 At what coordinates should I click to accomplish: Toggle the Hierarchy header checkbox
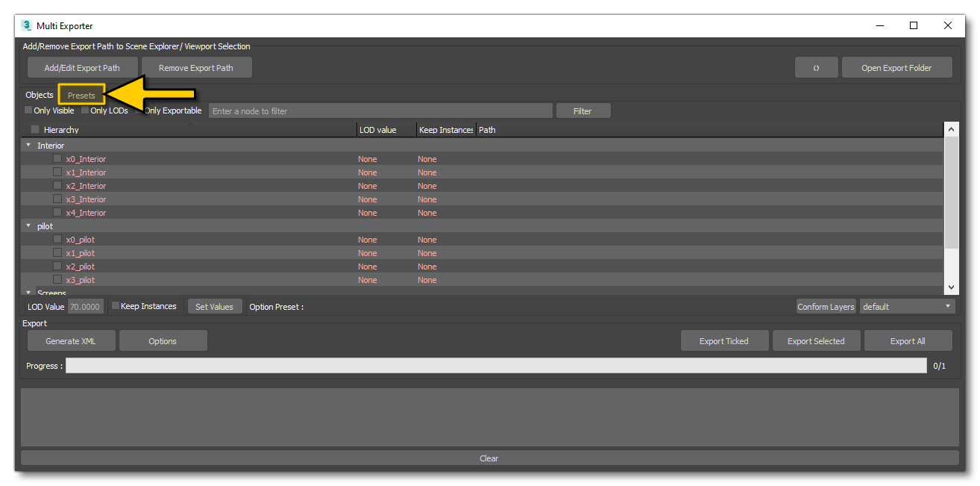tap(35, 129)
